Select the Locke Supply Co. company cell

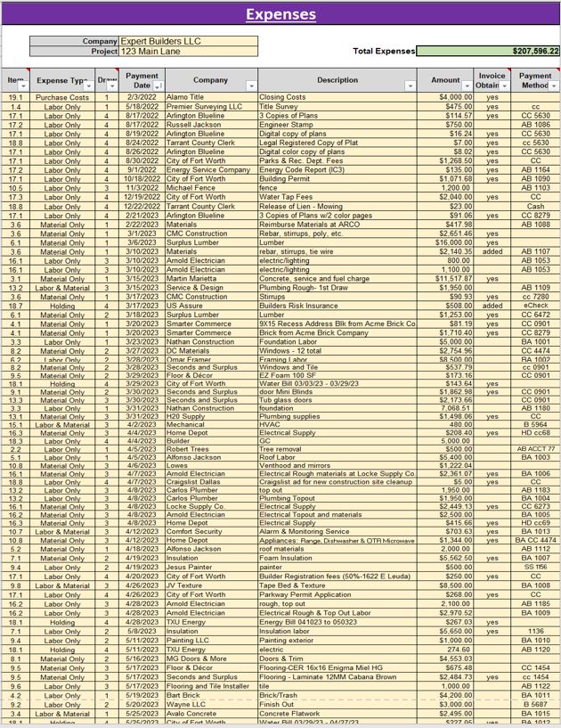[x=212, y=506]
